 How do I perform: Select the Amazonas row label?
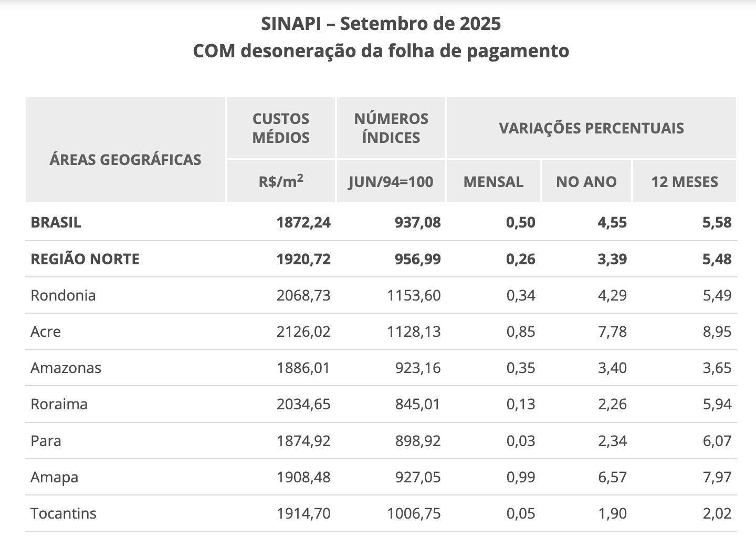coord(66,368)
